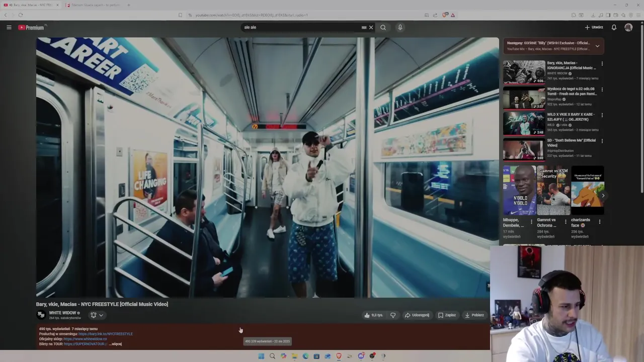Open options for SD Don't Believe Me video
Screen dimensions: 644x362
pos(602,141)
